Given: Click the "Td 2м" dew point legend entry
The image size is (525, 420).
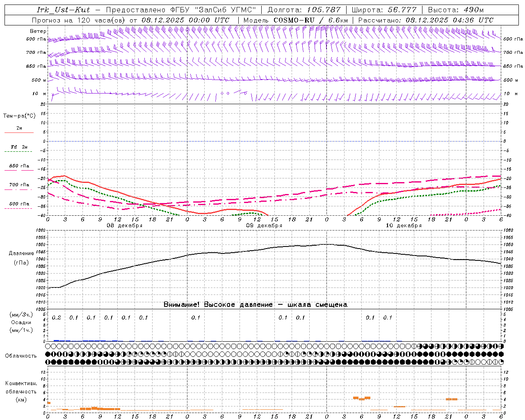Looking at the screenshot, I should 19,147.
